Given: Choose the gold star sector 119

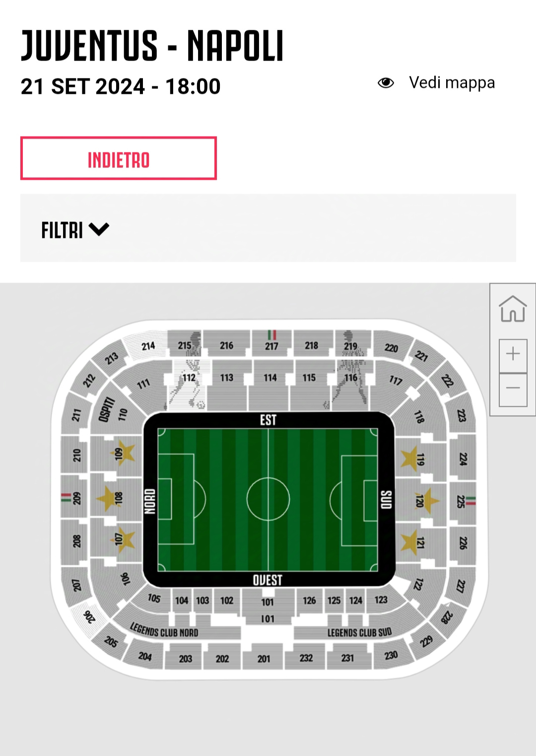Looking at the screenshot, I should pos(413,458).
